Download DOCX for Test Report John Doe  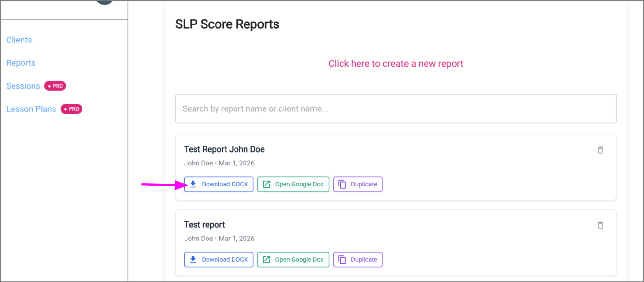[218, 184]
